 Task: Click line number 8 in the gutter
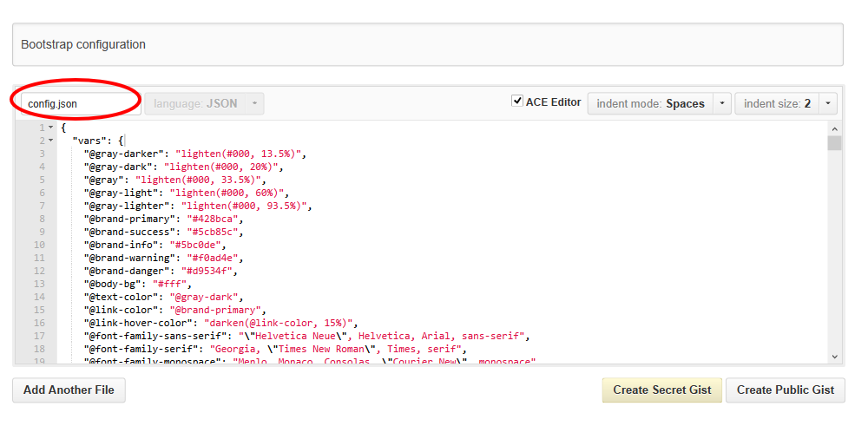click(41, 219)
